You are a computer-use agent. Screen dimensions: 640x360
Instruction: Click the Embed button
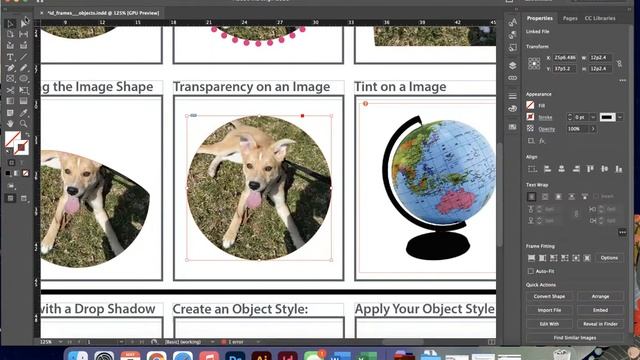[600, 310]
